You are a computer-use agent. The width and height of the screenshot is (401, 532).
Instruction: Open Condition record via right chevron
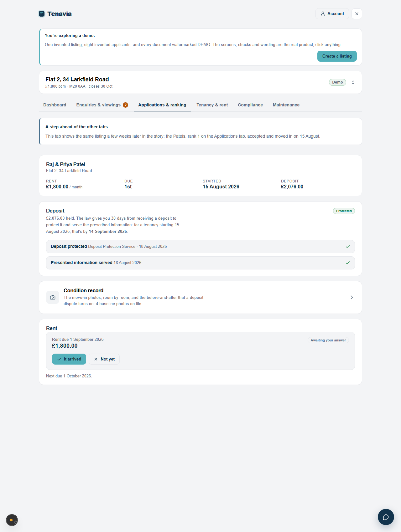352,297
